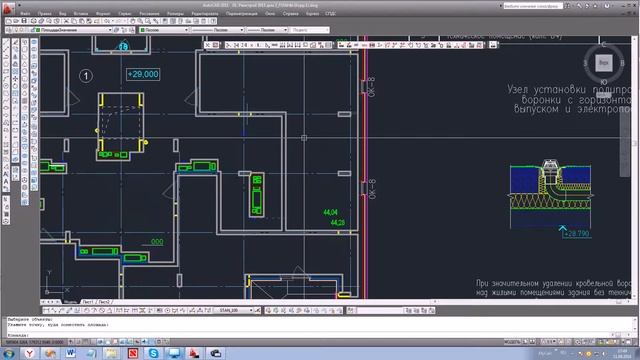Viewport: 640px width, 360px height.
Task: Toggle Object Snap in the status bar
Action: click(108, 341)
